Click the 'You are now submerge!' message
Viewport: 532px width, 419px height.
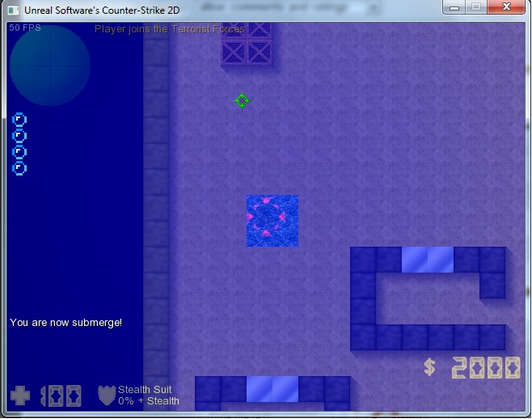pyautogui.click(x=65, y=323)
